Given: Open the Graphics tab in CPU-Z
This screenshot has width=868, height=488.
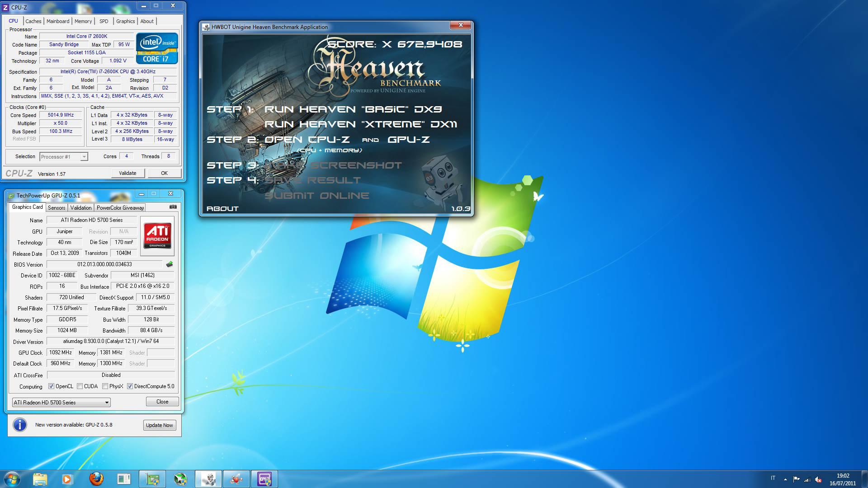Looking at the screenshot, I should 125,21.
